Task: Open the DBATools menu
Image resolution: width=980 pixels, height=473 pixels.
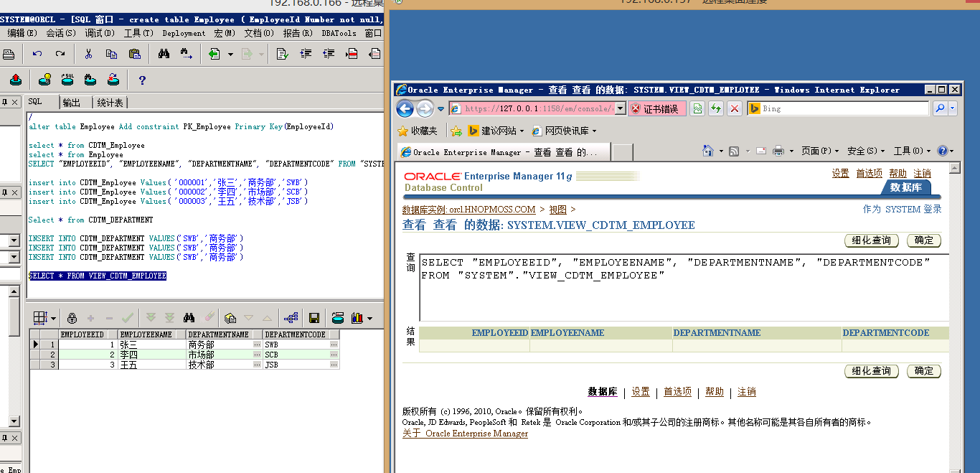Action: (x=339, y=33)
